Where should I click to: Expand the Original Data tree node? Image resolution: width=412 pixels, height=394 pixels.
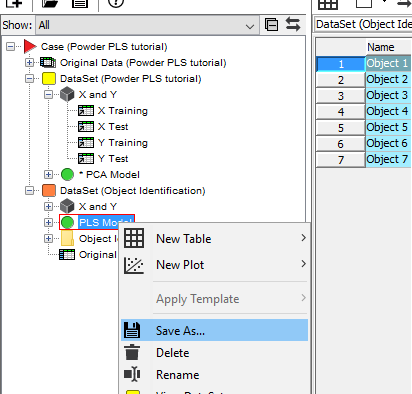tap(30, 62)
